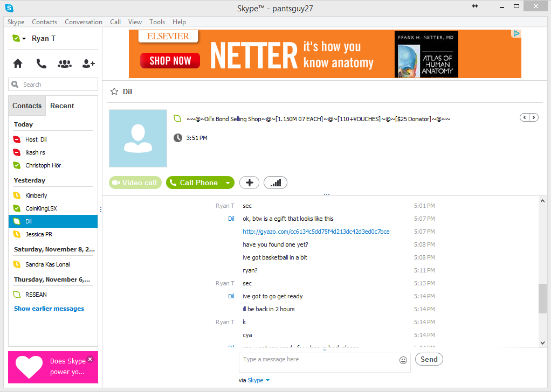Show next mood message with right arrow
Viewport: 551px width, 392px height.
pos(533,117)
